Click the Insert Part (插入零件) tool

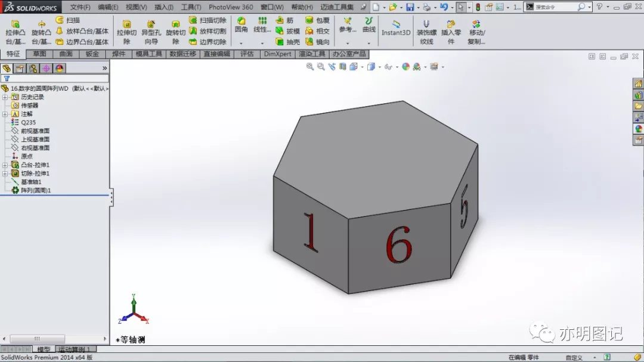(x=451, y=32)
